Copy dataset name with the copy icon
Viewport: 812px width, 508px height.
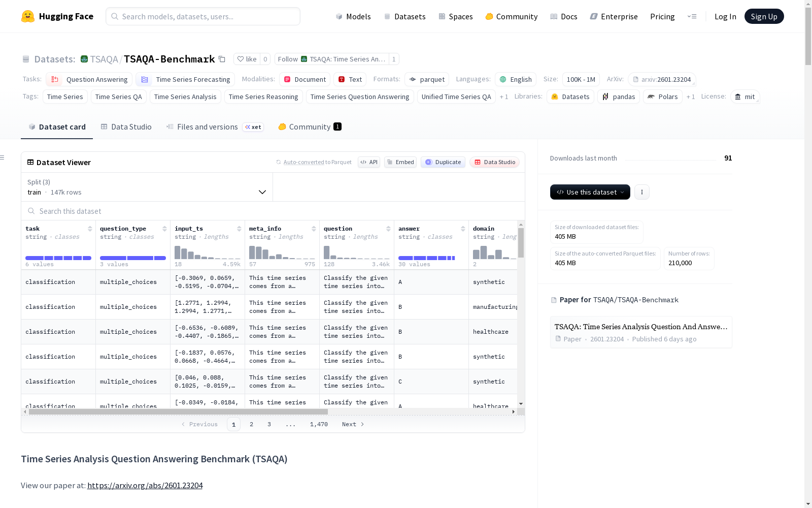[x=222, y=59]
